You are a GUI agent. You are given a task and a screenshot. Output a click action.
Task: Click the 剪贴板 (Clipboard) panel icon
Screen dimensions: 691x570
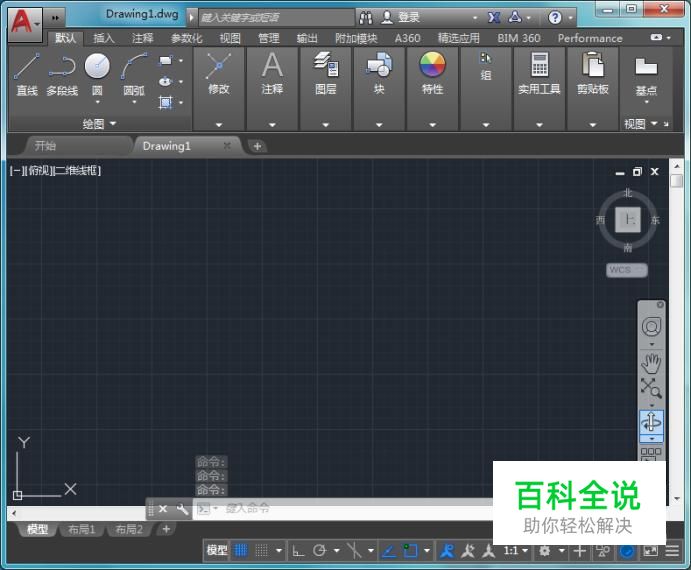(x=592, y=66)
